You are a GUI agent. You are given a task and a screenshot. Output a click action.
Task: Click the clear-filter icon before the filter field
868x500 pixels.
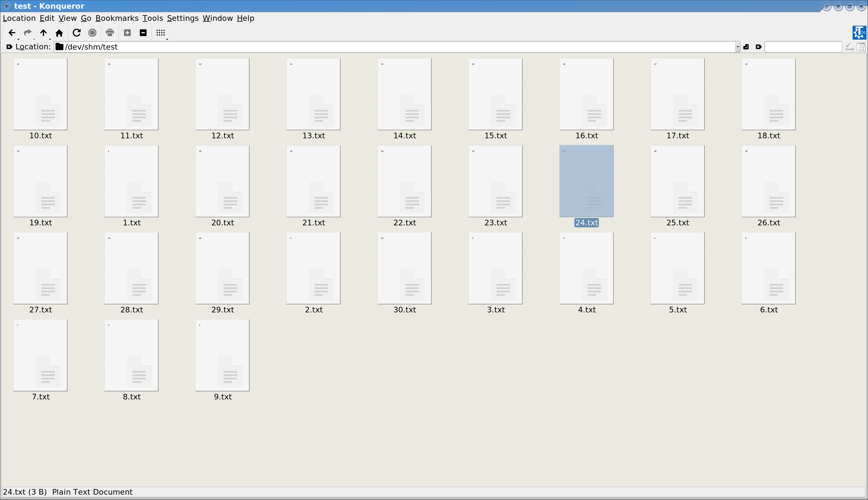point(759,47)
